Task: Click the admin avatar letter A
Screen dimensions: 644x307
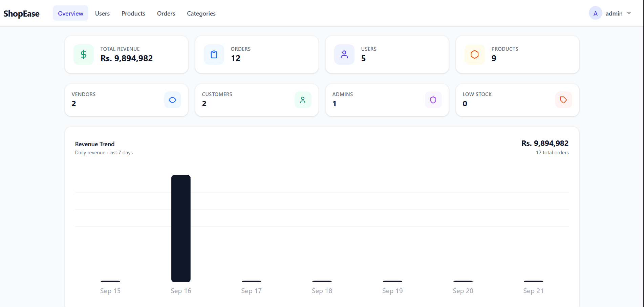Action: click(x=596, y=13)
